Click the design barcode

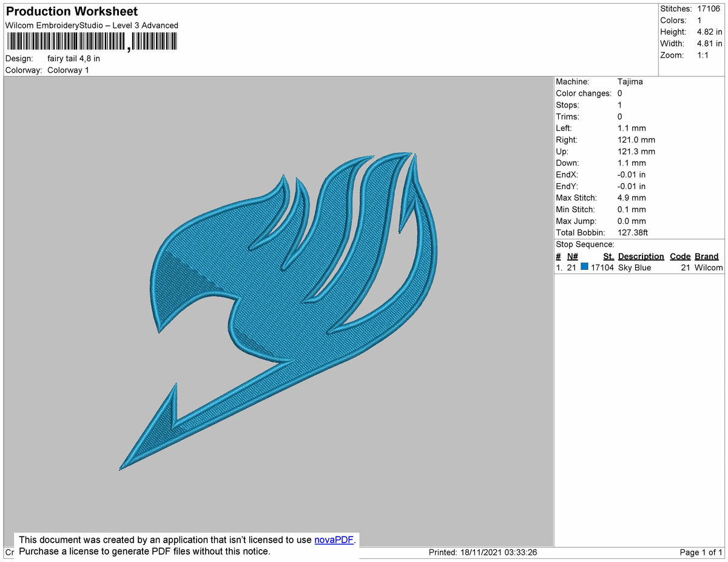[x=92, y=42]
